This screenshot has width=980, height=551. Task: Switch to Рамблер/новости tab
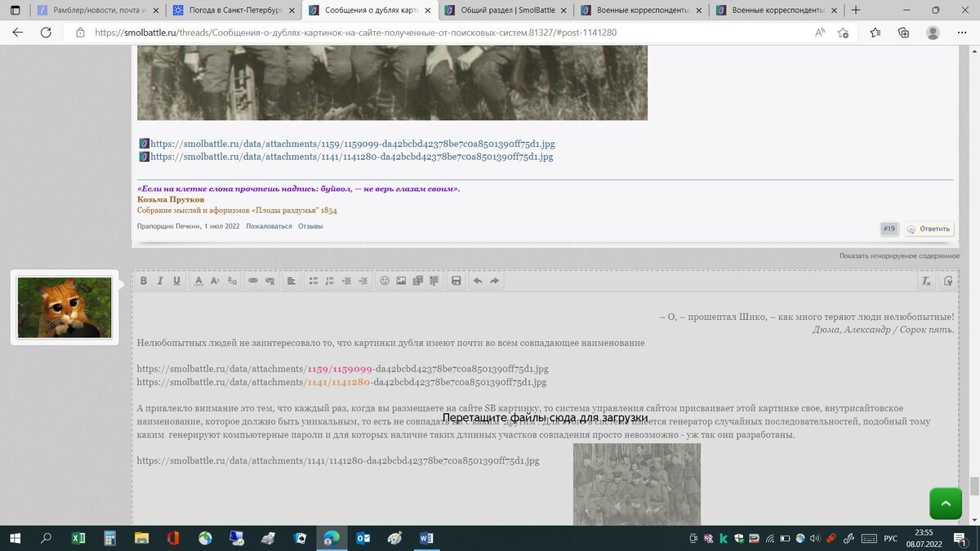pos(99,11)
